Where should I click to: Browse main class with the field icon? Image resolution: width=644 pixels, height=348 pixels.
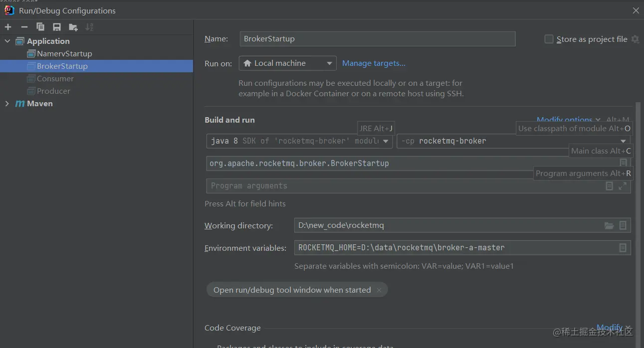623,163
